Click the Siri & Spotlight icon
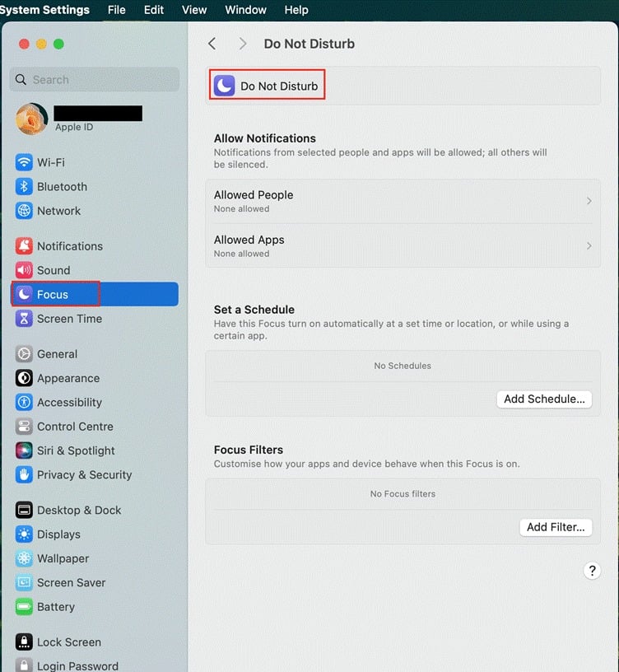Image resolution: width=619 pixels, height=672 pixels. tap(24, 450)
